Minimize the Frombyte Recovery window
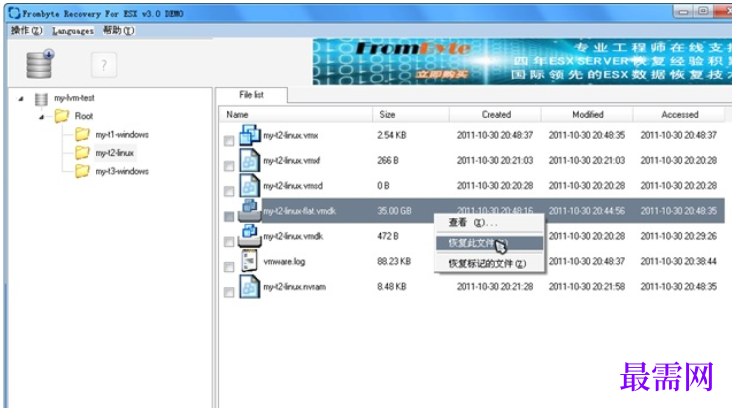Screen dimensions: 732x408 pyautogui.click(x=683, y=11)
